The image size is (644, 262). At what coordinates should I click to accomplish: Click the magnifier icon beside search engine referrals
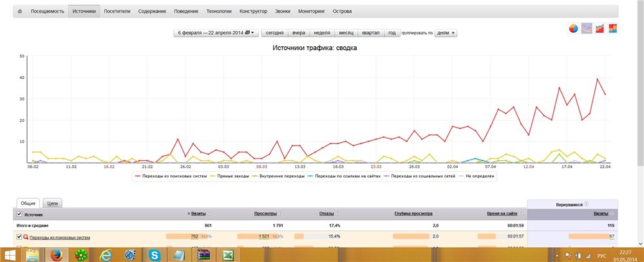pos(26,238)
